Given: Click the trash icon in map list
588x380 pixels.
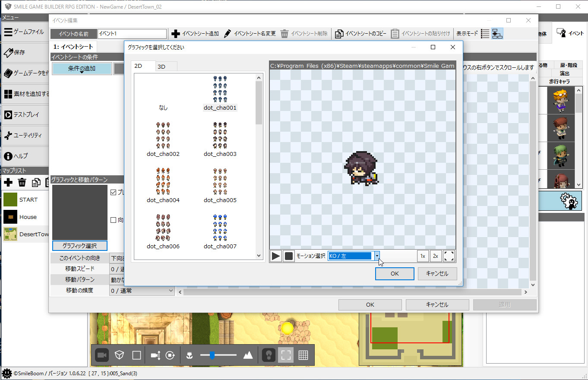Looking at the screenshot, I should coord(22,182).
